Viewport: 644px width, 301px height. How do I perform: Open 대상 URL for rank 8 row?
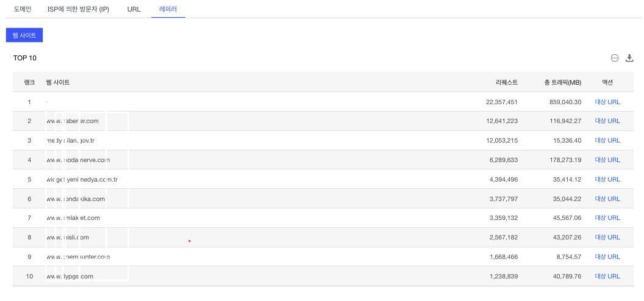pyautogui.click(x=607, y=237)
